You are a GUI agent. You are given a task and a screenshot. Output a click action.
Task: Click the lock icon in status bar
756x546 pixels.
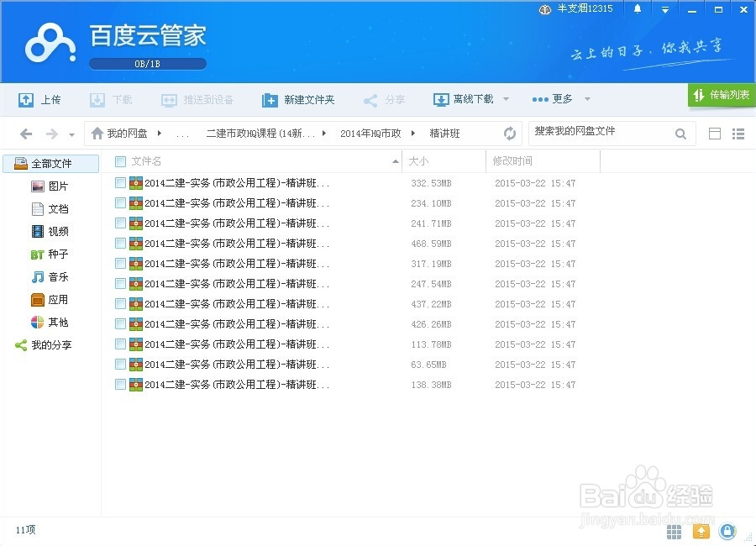(727, 532)
